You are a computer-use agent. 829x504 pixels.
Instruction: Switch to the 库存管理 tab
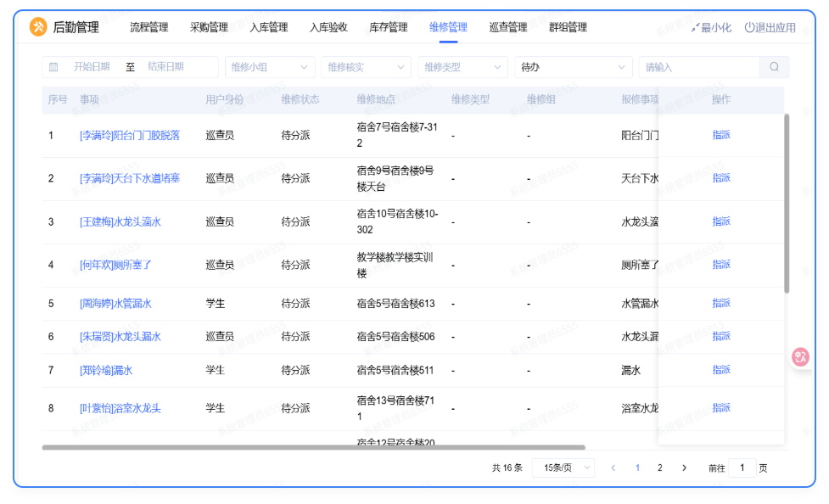point(389,27)
